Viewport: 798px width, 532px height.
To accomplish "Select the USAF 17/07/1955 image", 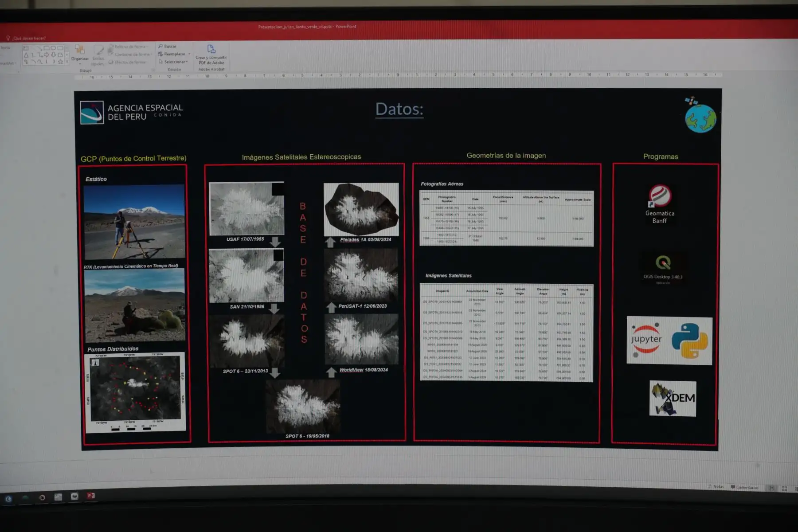I will point(246,208).
